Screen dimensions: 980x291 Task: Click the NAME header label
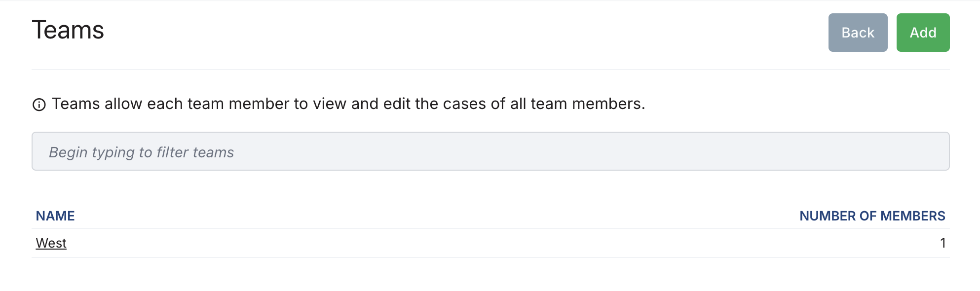55,216
